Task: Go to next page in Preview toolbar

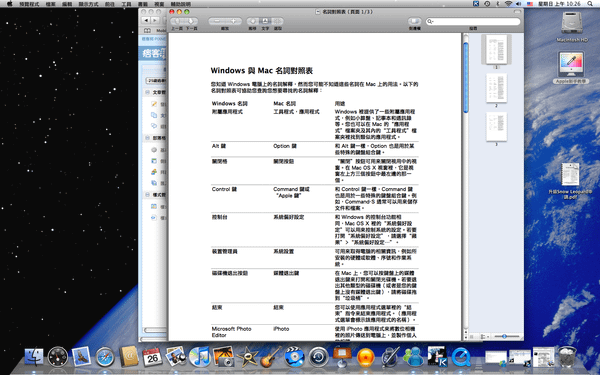Action: point(191,21)
